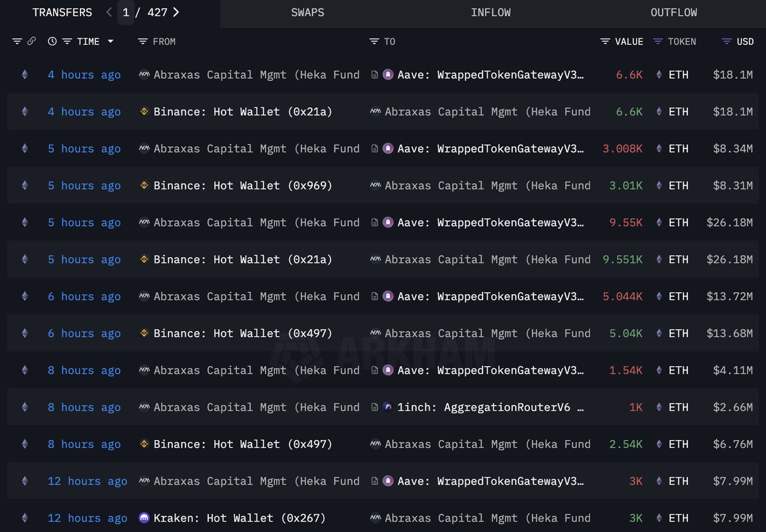
Task: Click the USD amount $13.72M
Action: pos(730,297)
